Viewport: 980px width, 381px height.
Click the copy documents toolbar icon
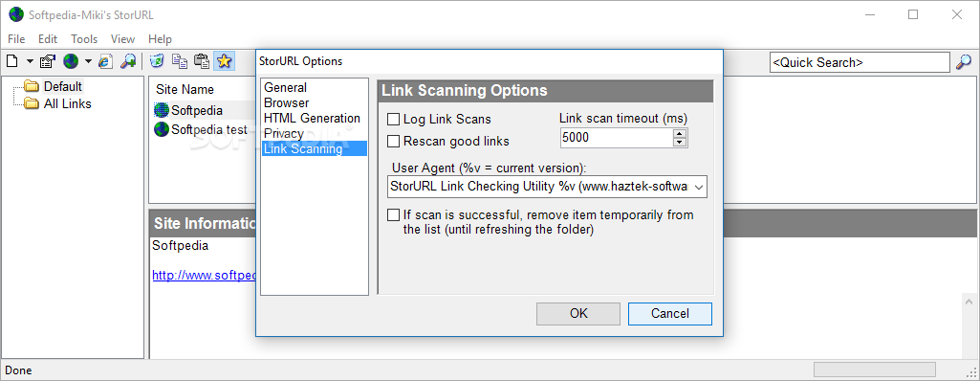(180, 60)
